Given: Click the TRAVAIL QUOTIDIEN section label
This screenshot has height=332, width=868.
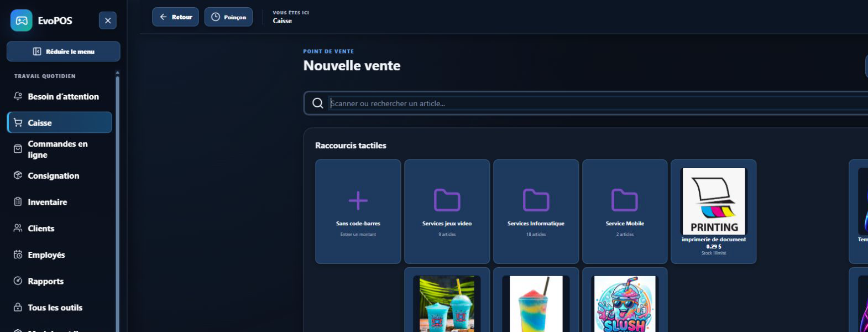Looking at the screenshot, I should click(x=45, y=76).
